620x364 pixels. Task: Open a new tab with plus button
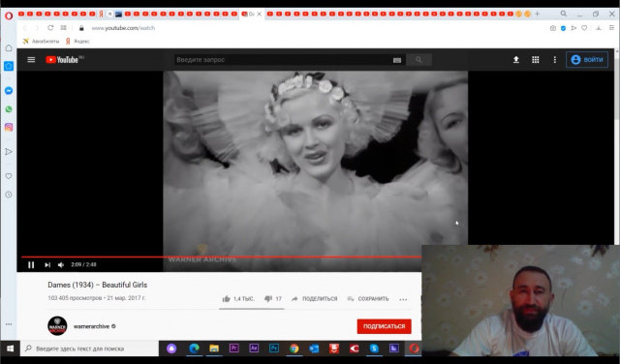pos(537,14)
